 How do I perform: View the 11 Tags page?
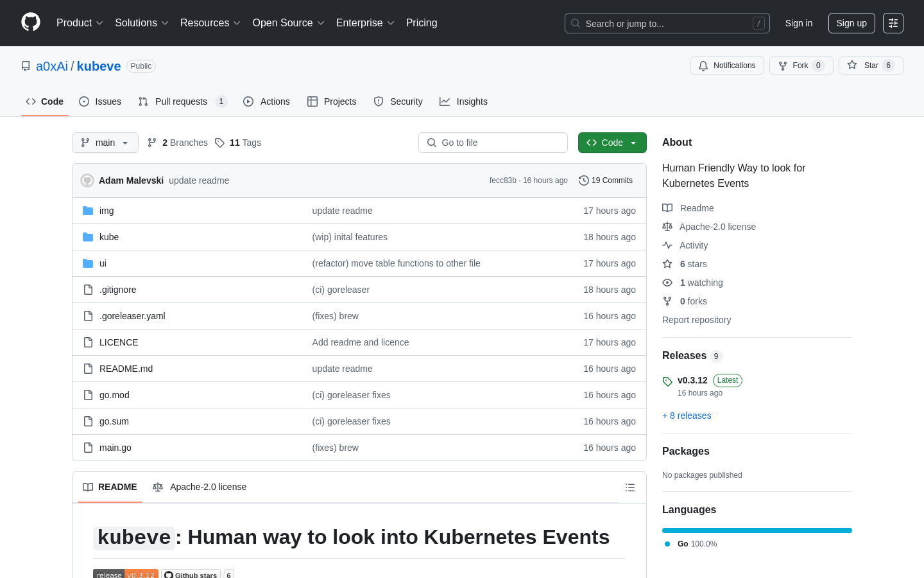(x=238, y=143)
